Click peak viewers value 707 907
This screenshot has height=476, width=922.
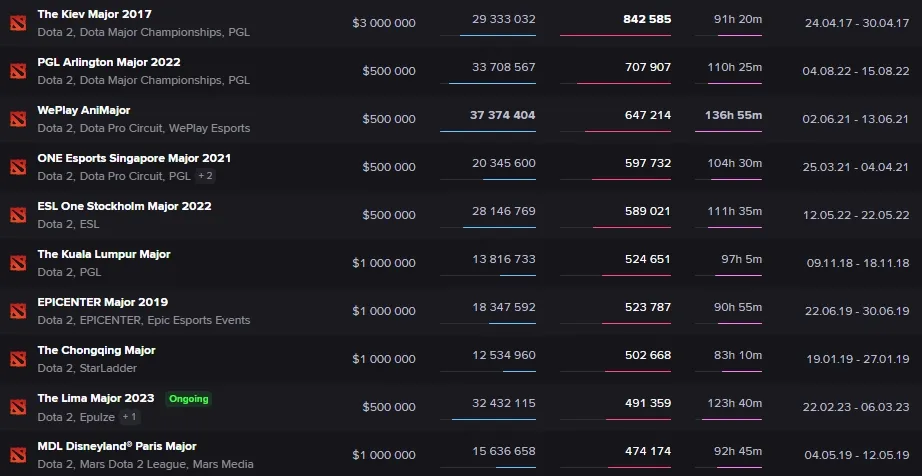pyautogui.click(x=647, y=68)
